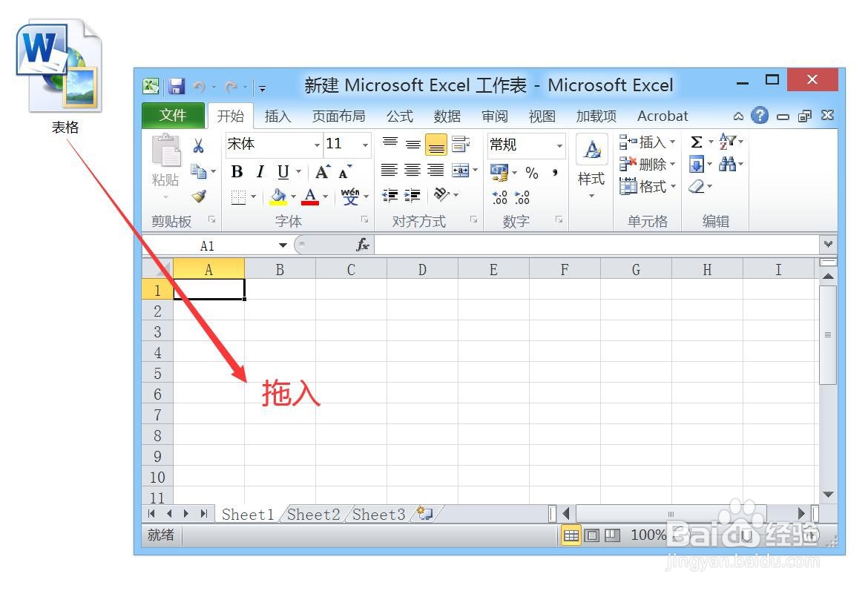Switch to the 审阅 tab
Viewport: 868px width, 591px height.
pos(495,116)
